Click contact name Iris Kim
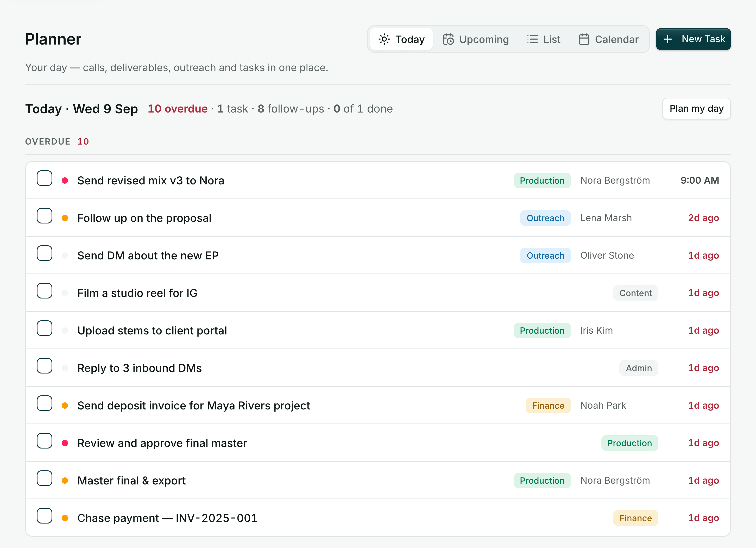This screenshot has width=756, height=548. point(596,331)
